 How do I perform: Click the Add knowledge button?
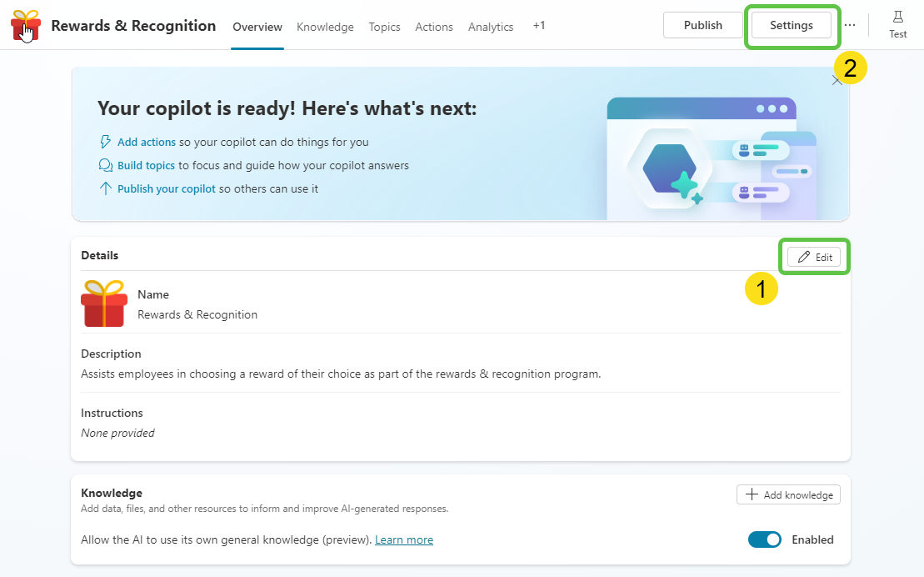pos(788,494)
